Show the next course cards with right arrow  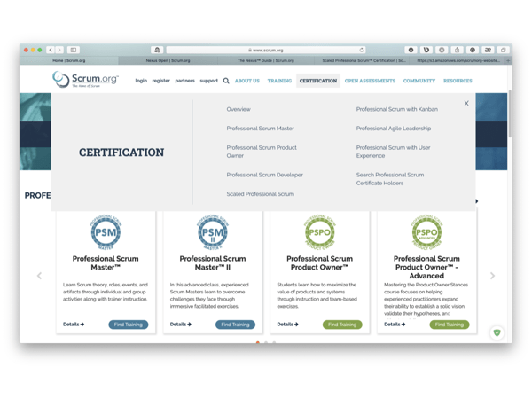point(492,276)
